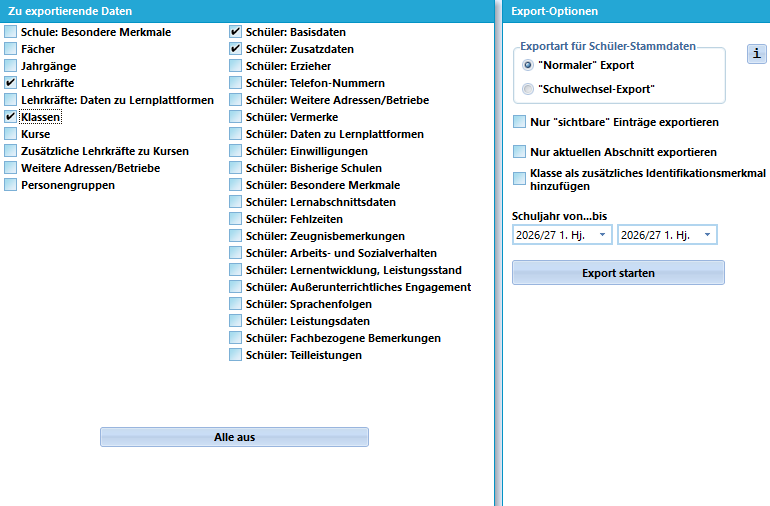Tick Schüler: Einwilligungen
The image size is (770, 506).
[x=235, y=151]
